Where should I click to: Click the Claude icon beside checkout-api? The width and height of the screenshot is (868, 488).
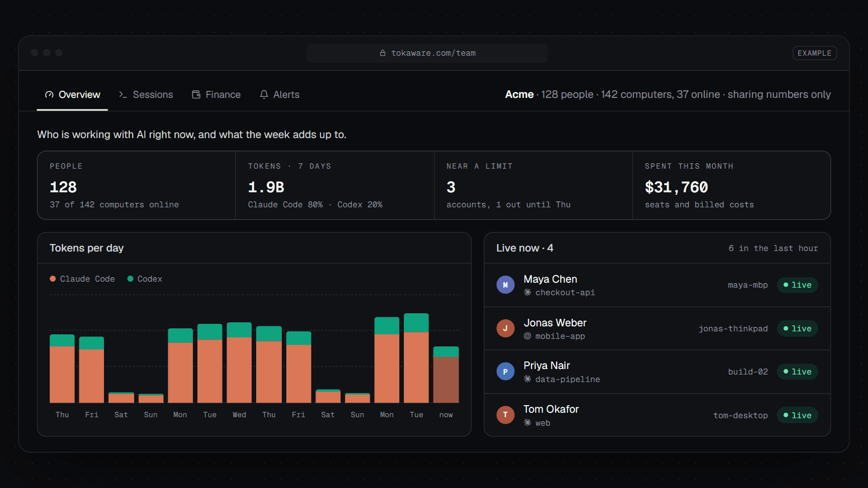[527, 292]
